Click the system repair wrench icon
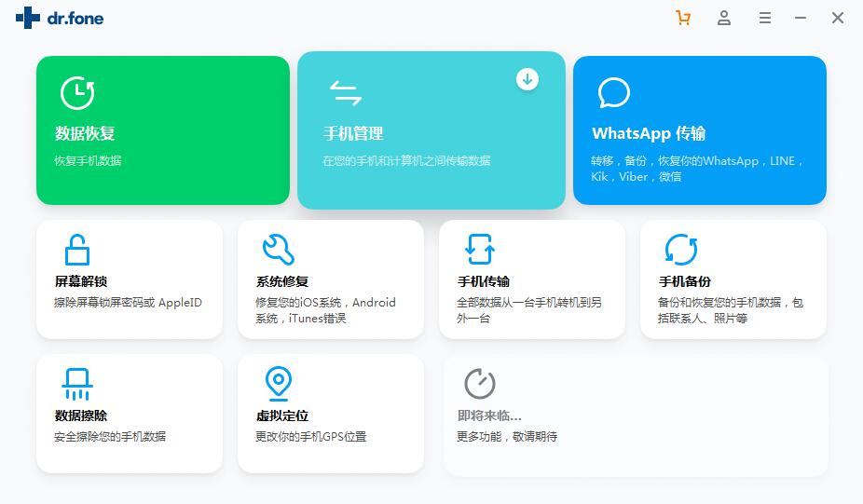Viewport: 863px width, 504px height. click(x=279, y=250)
